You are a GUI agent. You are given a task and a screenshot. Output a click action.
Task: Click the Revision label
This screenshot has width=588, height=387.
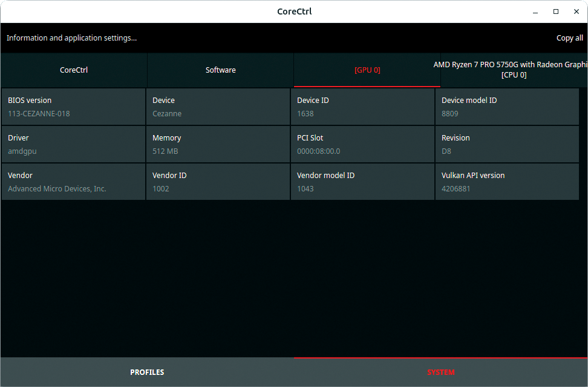456,137
